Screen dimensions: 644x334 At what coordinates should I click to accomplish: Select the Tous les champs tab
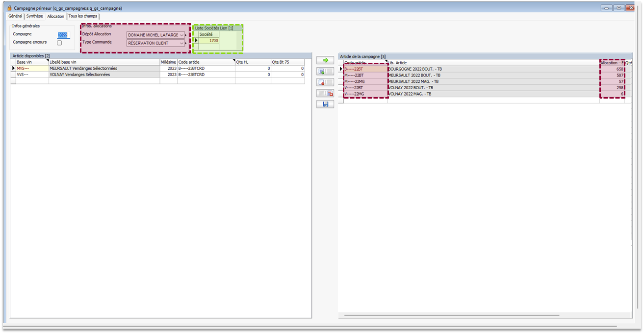83,16
